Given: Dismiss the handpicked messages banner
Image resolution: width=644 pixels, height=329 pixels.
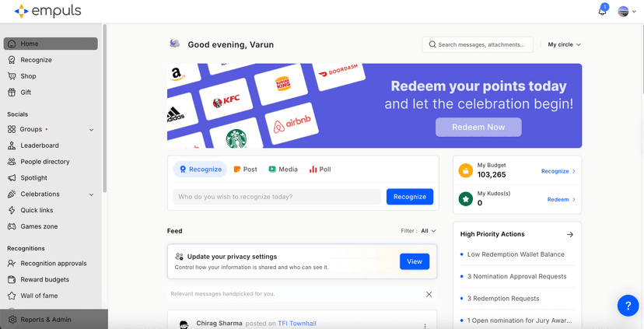Looking at the screenshot, I should (429, 294).
